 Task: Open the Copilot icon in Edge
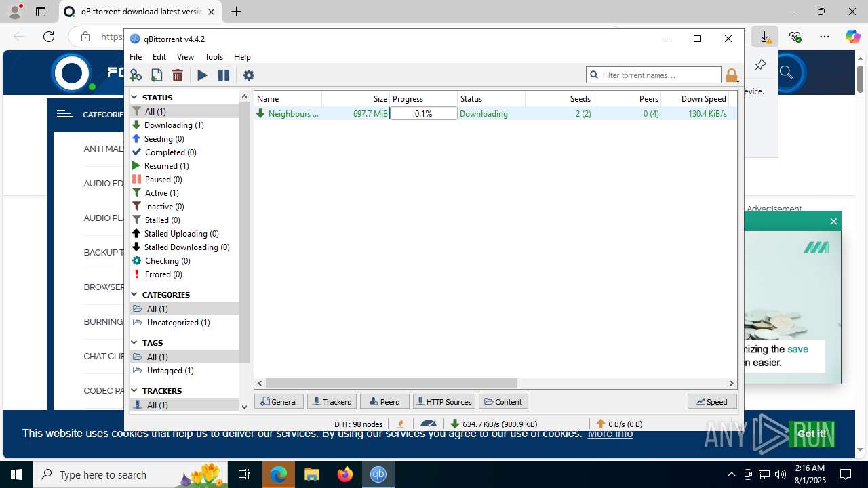pos(852,37)
